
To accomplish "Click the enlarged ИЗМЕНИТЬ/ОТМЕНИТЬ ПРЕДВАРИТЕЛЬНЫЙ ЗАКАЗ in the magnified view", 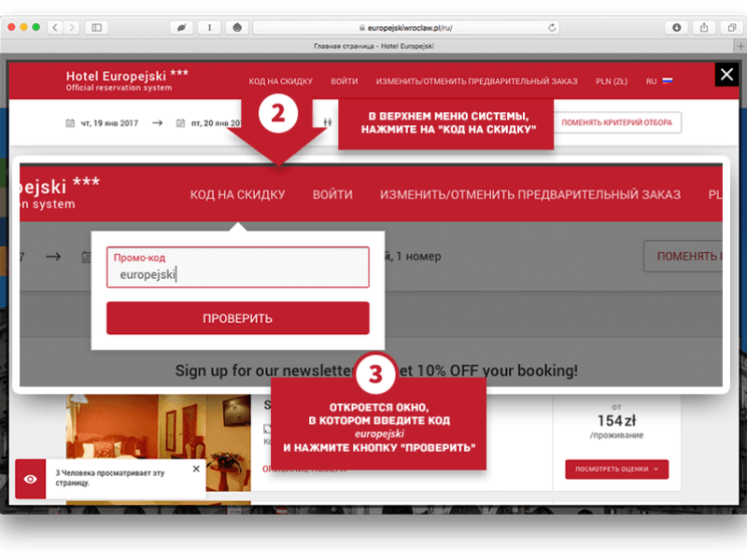I will 530,194.
